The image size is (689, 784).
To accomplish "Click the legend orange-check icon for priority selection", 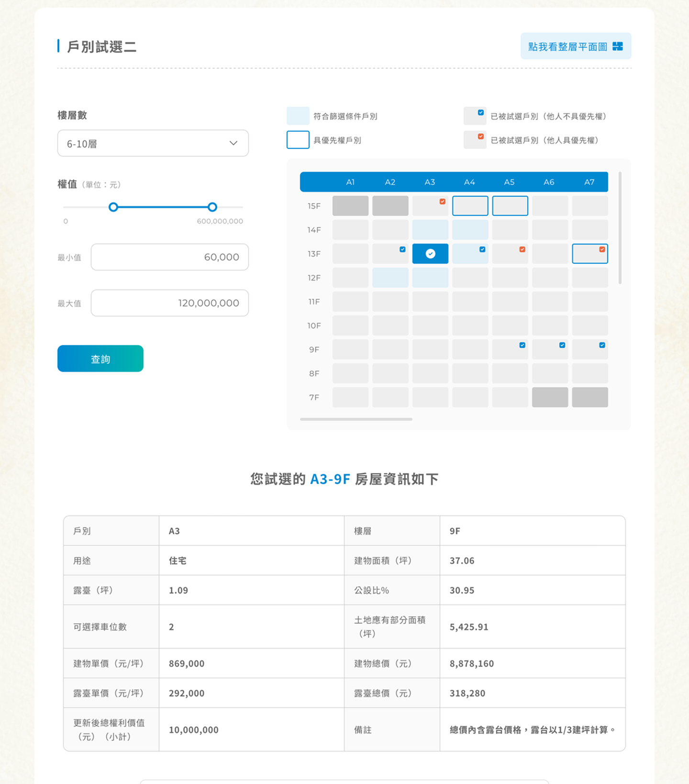I will pyautogui.click(x=481, y=136).
